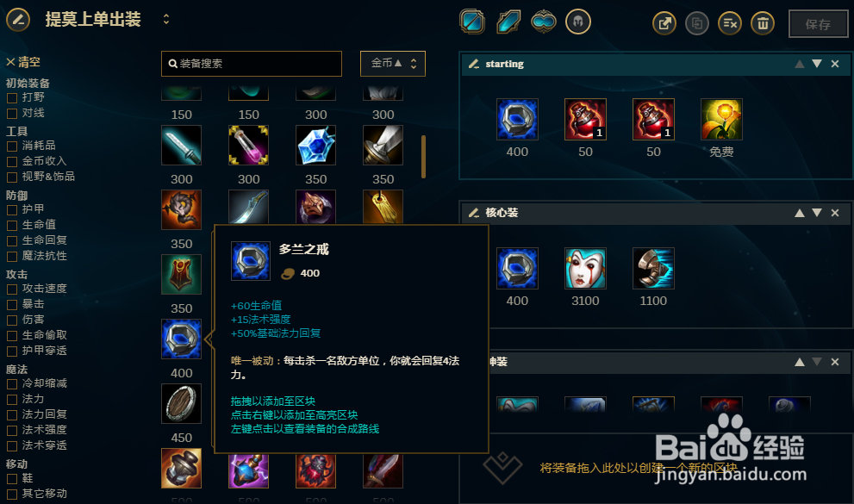The image size is (854, 504).
Task: Click the 450 gold Doran's Shield icon
Action: point(181,404)
